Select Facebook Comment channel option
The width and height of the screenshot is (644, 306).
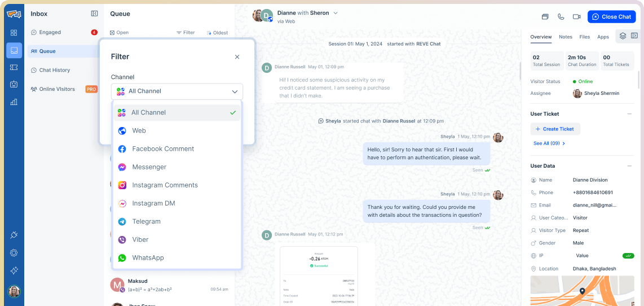177,149
